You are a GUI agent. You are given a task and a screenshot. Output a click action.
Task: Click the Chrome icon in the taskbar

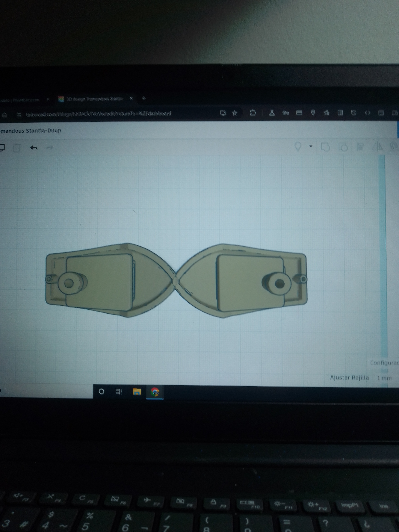click(x=155, y=392)
